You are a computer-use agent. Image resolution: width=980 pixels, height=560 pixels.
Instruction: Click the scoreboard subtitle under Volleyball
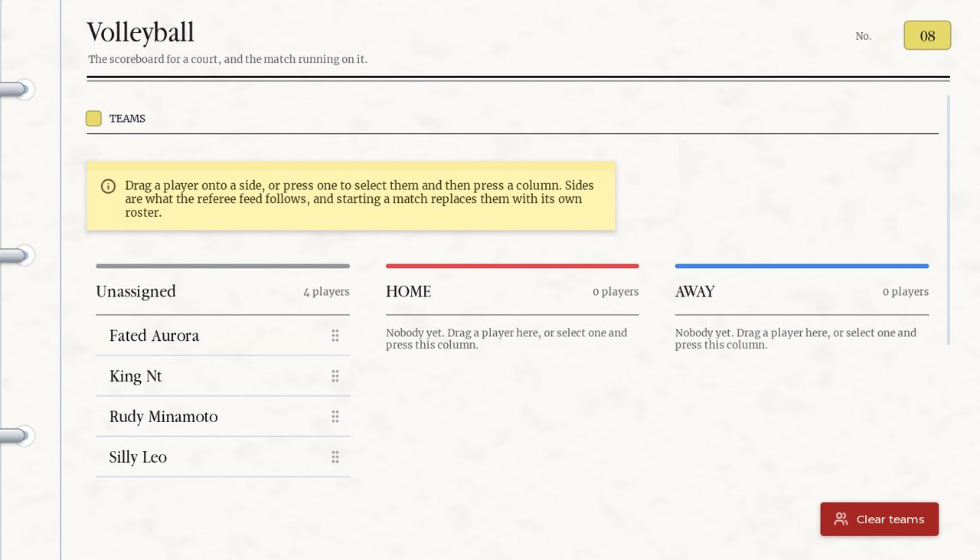point(227,59)
